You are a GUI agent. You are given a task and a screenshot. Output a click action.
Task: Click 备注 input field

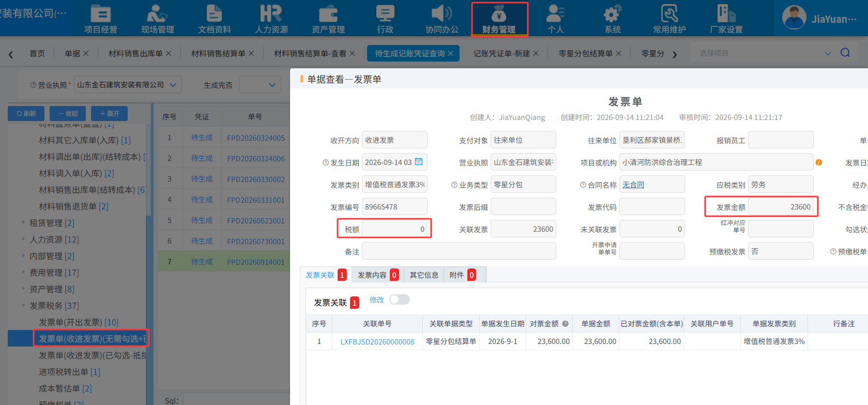click(459, 251)
